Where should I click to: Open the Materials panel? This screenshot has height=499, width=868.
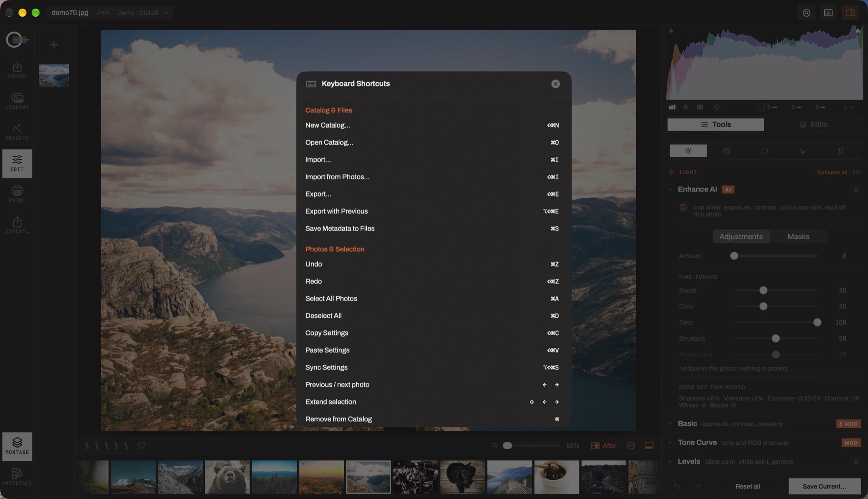(x=17, y=477)
